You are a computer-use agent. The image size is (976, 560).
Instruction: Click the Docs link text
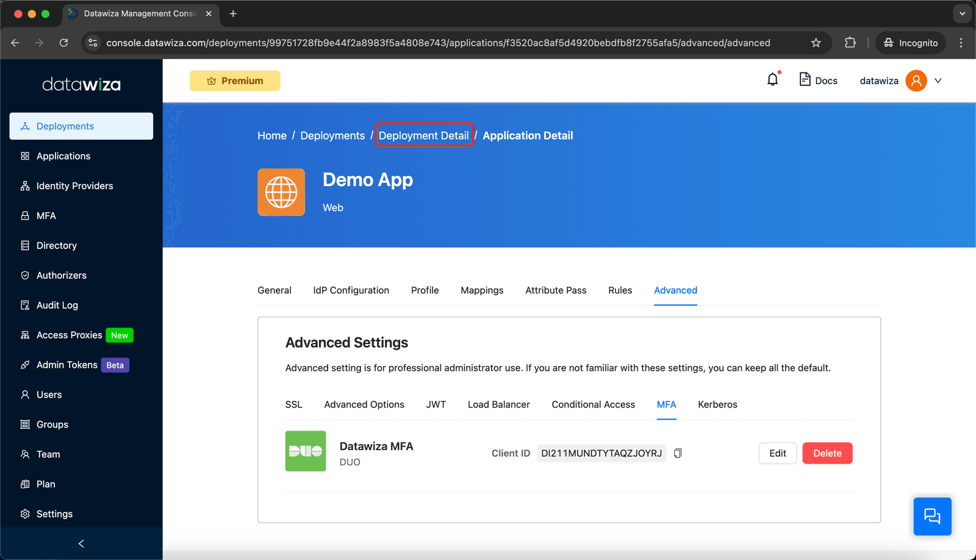click(x=827, y=81)
